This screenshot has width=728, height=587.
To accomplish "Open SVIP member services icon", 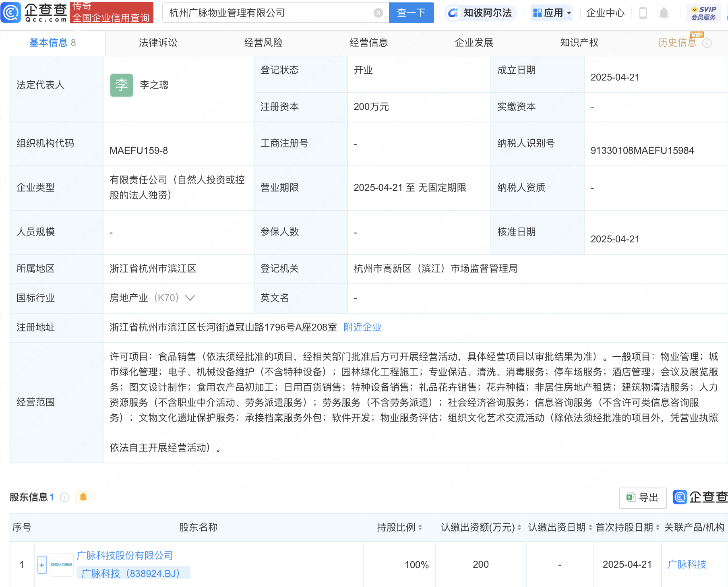I will pyautogui.click(x=703, y=13).
